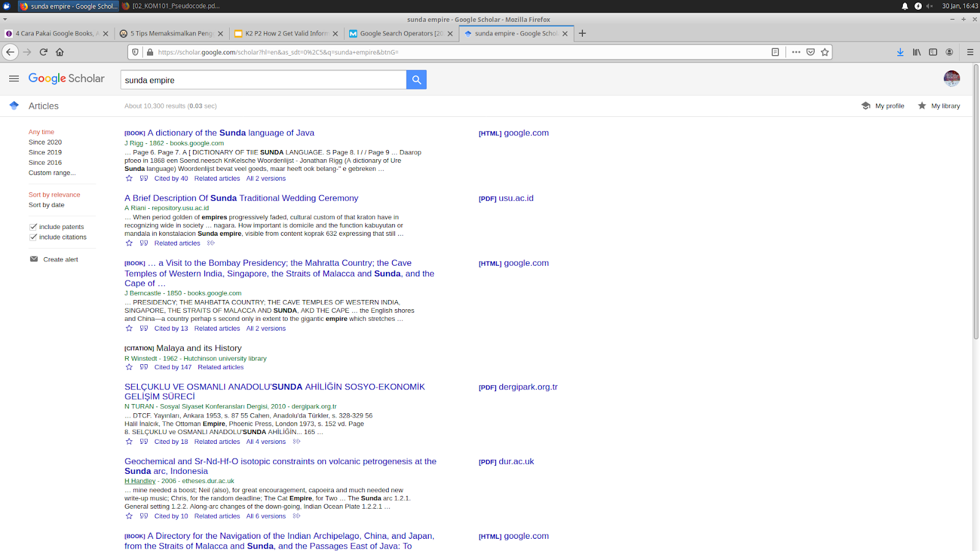Viewport: 980px width, 551px height.
Task: Toggle reader view icon in address bar
Action: pyautogui.click(x=775, y=52)
